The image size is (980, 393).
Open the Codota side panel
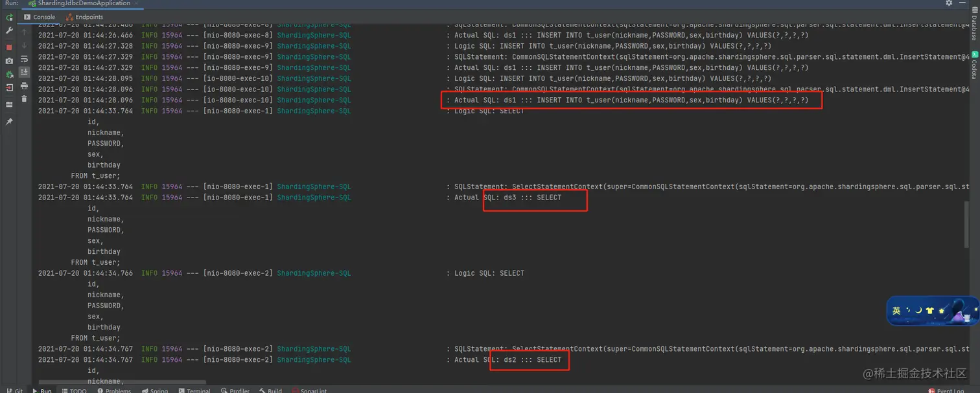(974, 67)
